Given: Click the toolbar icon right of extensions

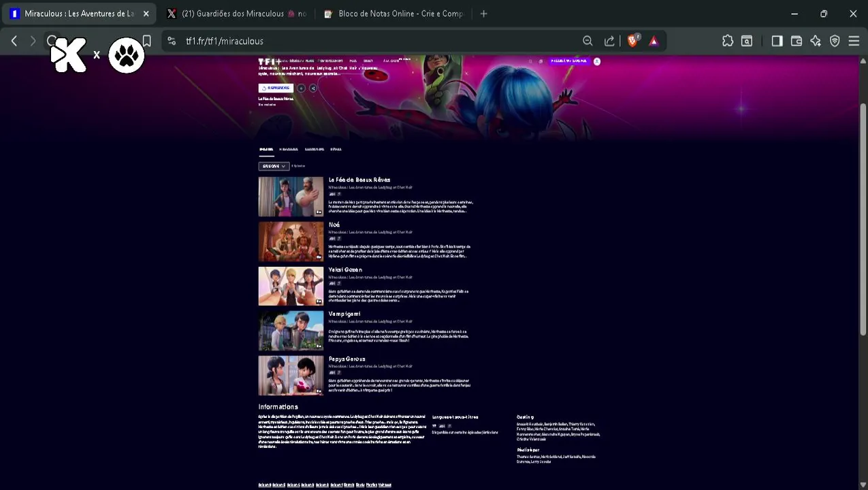Looking at the screenshot, I should tap(747, 41).
